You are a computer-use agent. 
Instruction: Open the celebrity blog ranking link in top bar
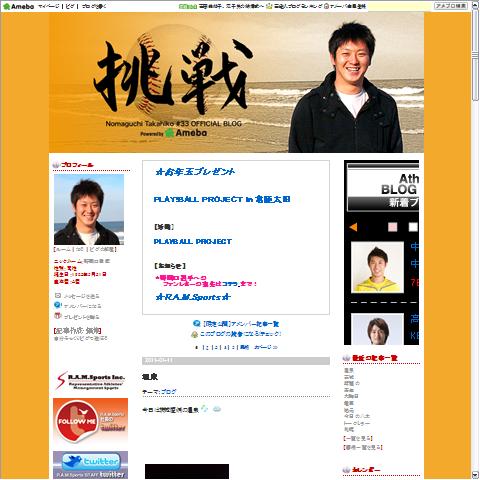(298, 6)
